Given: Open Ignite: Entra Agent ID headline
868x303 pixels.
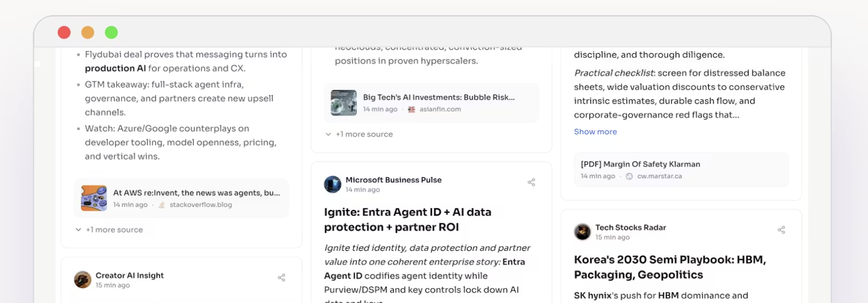Looking at the screenshot, I should [408, 220].
